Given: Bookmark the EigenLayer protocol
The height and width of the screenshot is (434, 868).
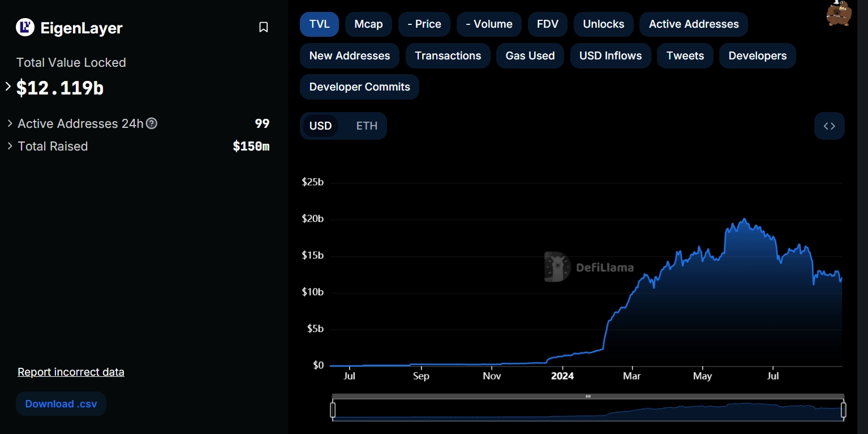Looking at the screenshot, I should coord(263,27).
